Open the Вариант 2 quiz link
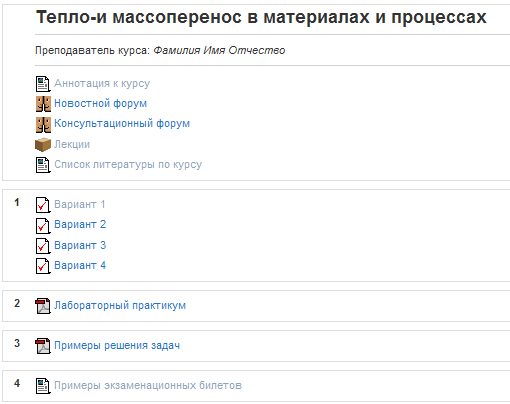The height and width of the screenshot is (404, 510). [80, 224]
